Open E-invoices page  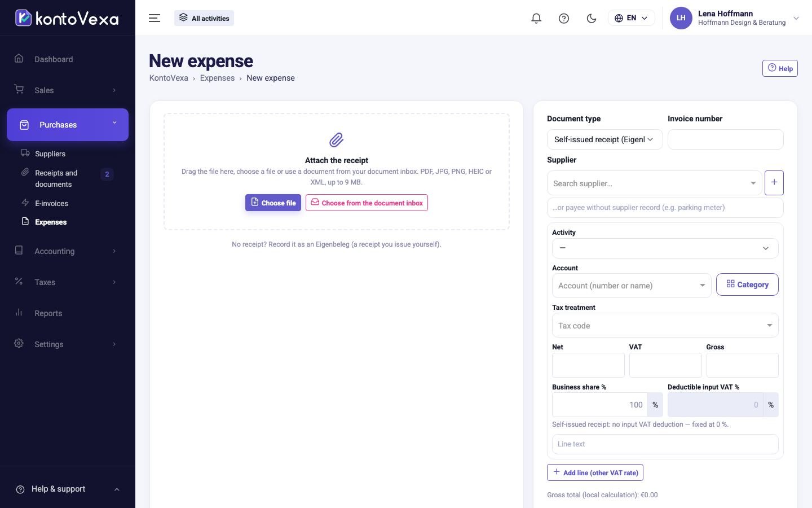pos(51,203)
